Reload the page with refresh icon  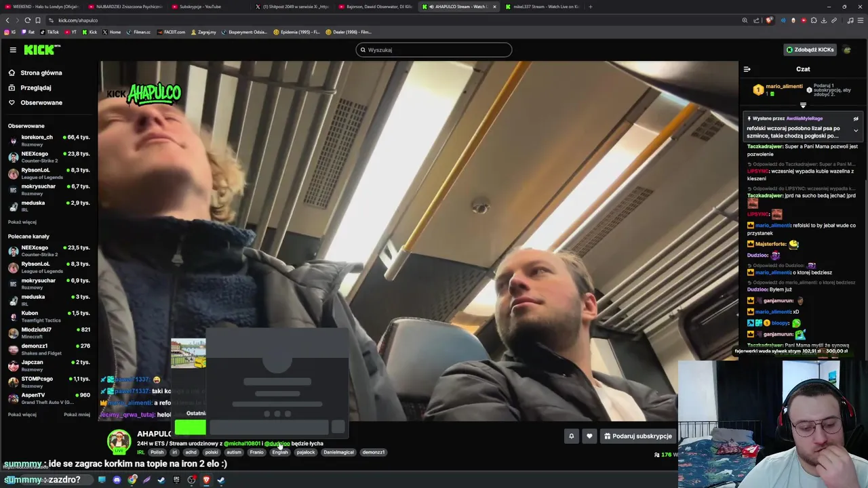(28, 20)
